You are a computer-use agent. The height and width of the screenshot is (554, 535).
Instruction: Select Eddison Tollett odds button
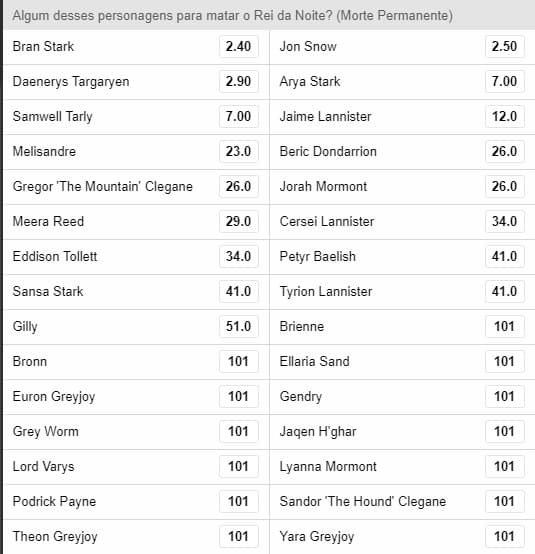[239, 256]
